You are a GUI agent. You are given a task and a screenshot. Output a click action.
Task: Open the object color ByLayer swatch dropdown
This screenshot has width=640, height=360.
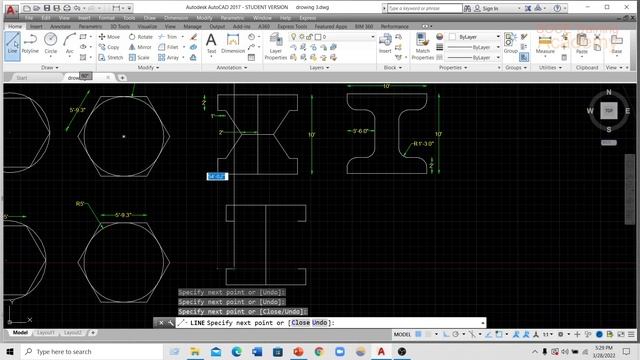click(x=475, y=37)
